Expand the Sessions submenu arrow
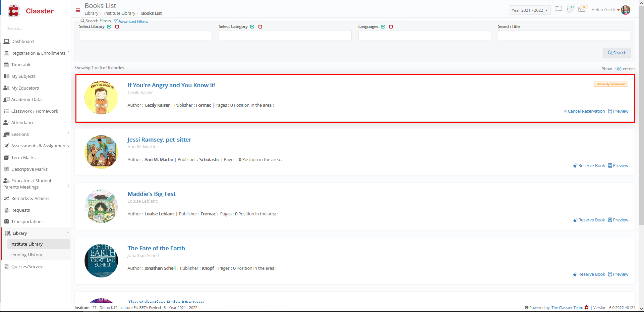Viewport: 644px width, 312px height. point(68,134)
